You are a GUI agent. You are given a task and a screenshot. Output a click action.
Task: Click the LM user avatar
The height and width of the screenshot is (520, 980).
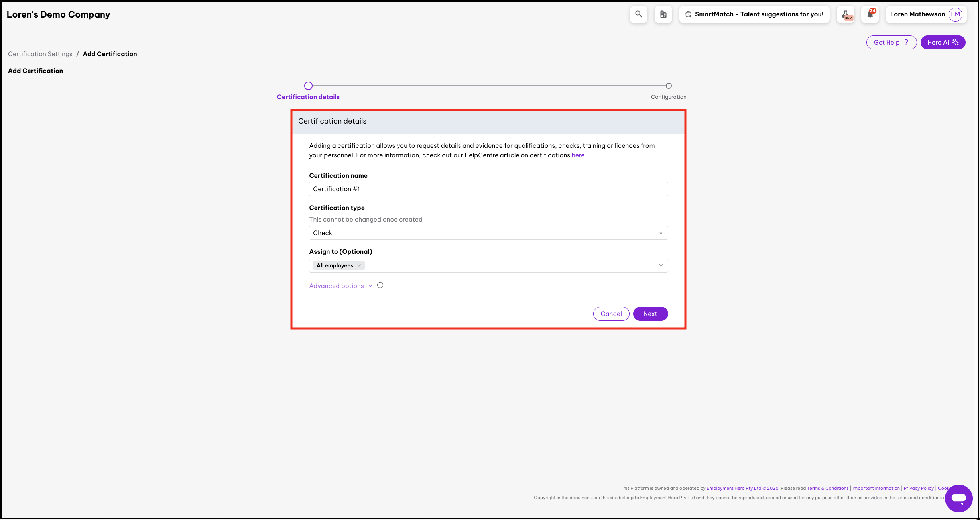955,14
